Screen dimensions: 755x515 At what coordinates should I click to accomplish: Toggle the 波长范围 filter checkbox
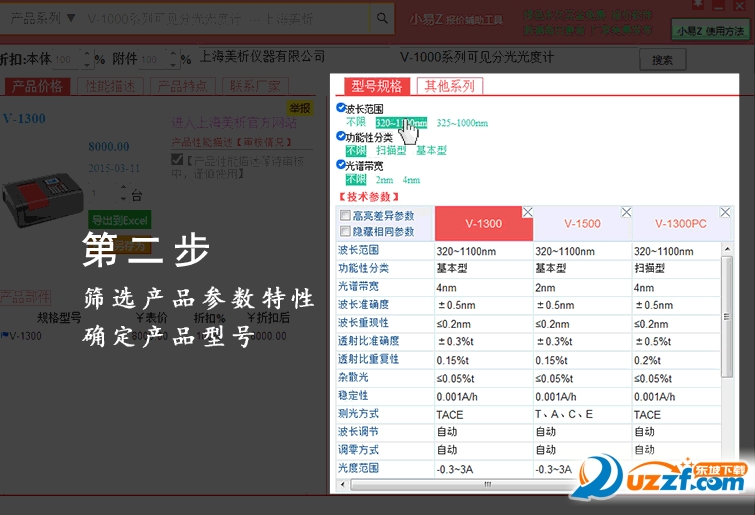tap(341, 107)
